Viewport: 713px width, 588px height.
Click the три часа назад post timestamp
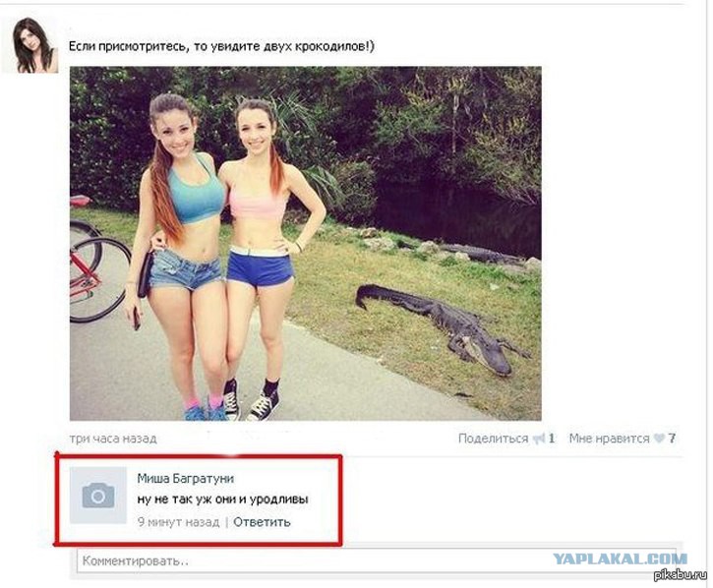click(x=113, y=439)
